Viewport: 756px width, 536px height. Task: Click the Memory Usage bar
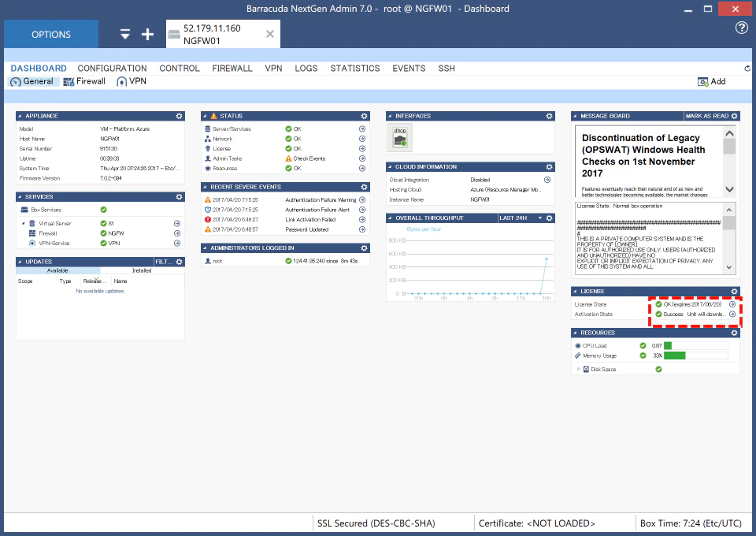tap(695, 355)
